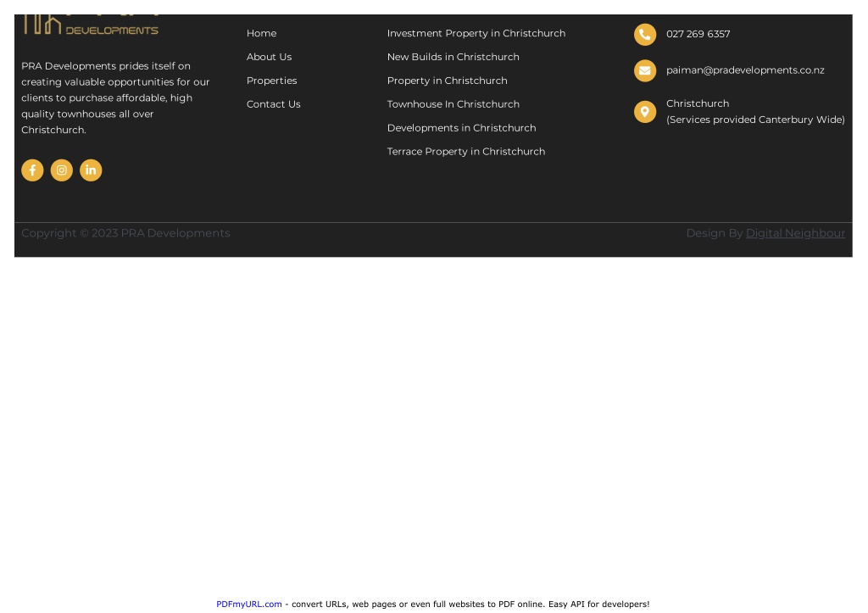Click the PRA Developments logo
The height and width of the screenshot is (613, 868).
91,25
